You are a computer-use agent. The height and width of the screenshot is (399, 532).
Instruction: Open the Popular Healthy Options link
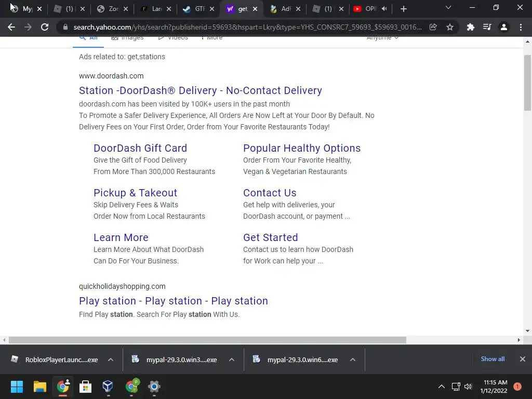pyautogui.click(x=302, y=148)
